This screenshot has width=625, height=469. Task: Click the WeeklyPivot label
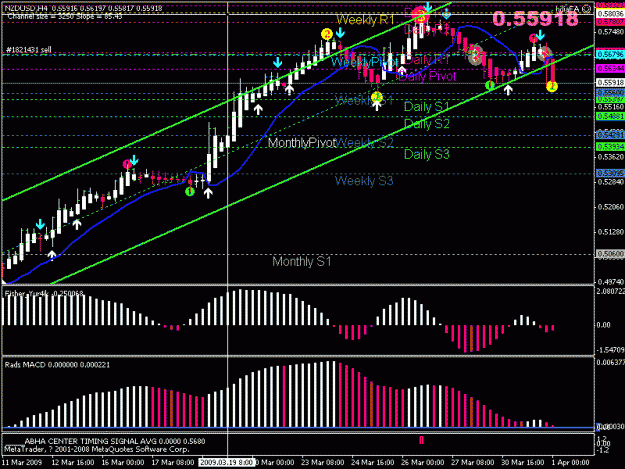(364, 62)
